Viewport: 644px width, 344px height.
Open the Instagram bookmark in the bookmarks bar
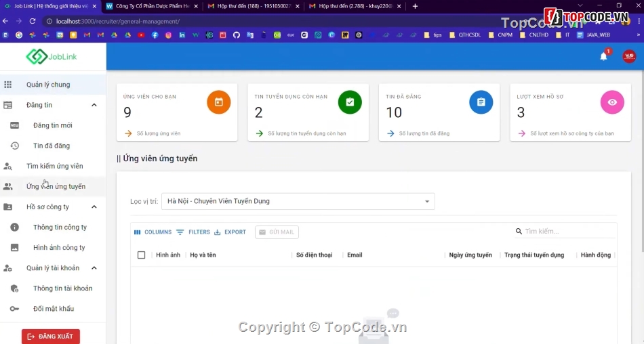click(168, 35)
